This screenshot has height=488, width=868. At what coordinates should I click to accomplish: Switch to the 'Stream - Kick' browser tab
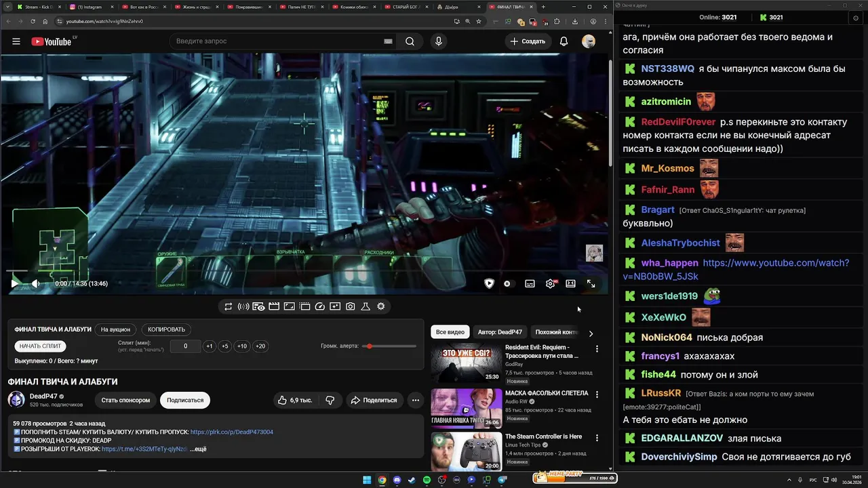[x=39, y=7]
